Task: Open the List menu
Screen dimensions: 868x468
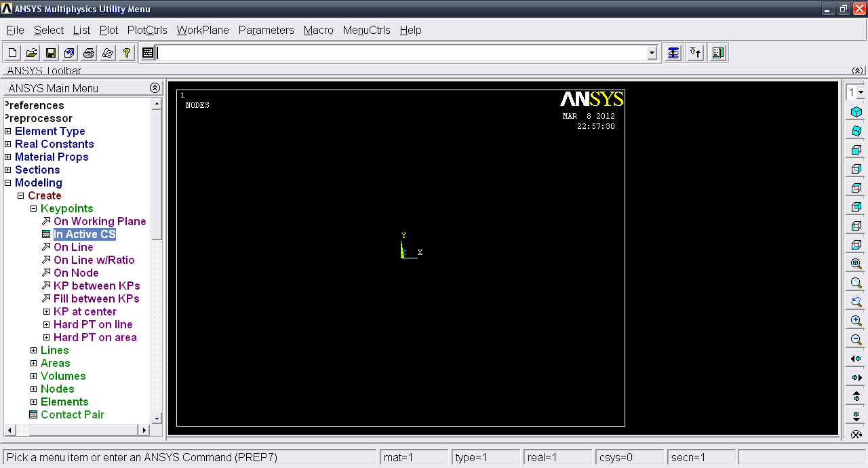Action: [x=81, y=30]
